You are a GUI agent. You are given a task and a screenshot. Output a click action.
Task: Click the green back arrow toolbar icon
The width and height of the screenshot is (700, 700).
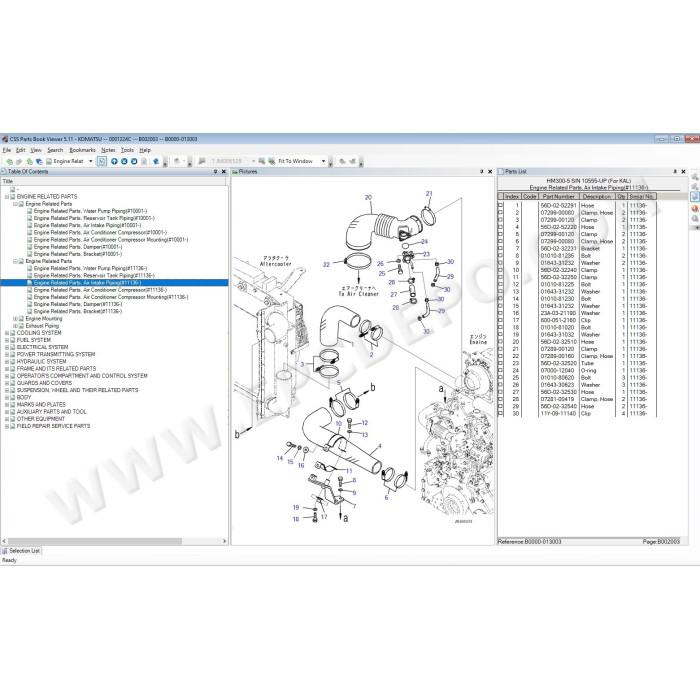click(9, 161)
